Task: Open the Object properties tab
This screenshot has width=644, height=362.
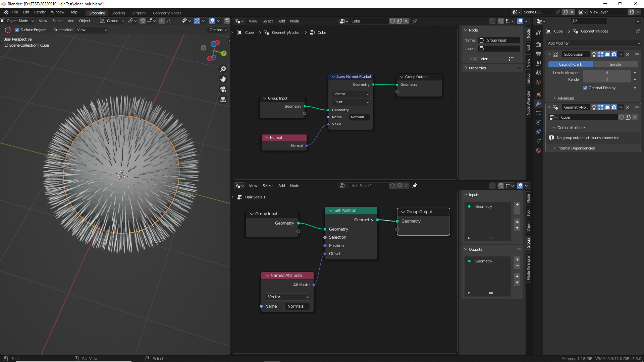Action: pyautogui.click(x=538, y=94)
